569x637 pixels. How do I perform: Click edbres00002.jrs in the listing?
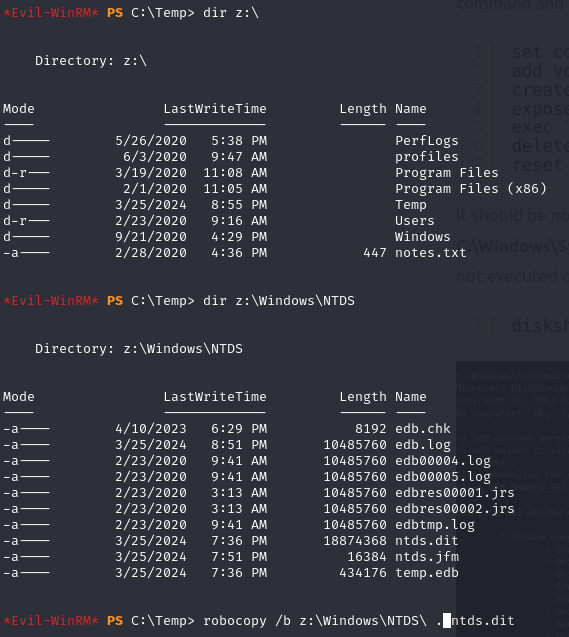pyautogui.click(x=454, y=509)
